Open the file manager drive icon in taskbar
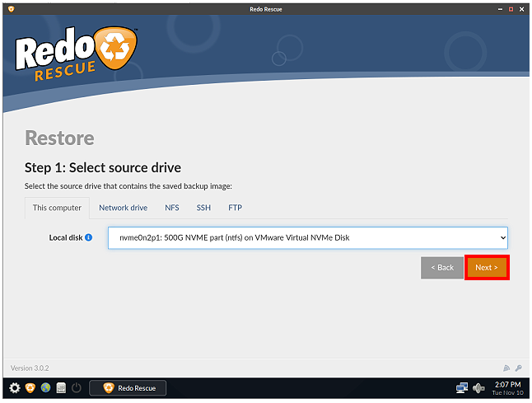 tap(61, 387)
